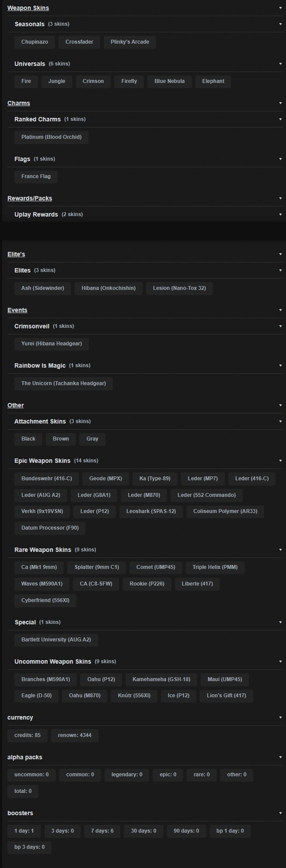
Task: Collapse the boosters section arrow
Action: coord(280,813)
